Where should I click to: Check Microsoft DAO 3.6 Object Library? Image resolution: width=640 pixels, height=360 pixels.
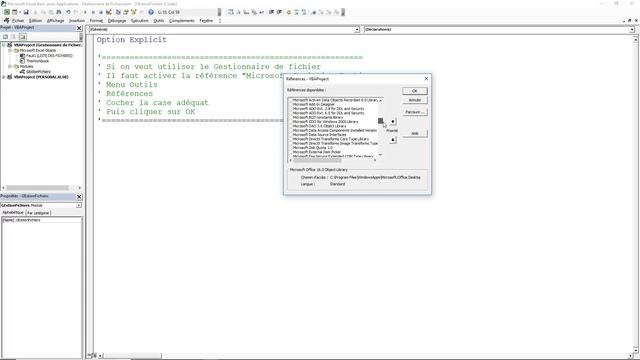tap(291, 126)
